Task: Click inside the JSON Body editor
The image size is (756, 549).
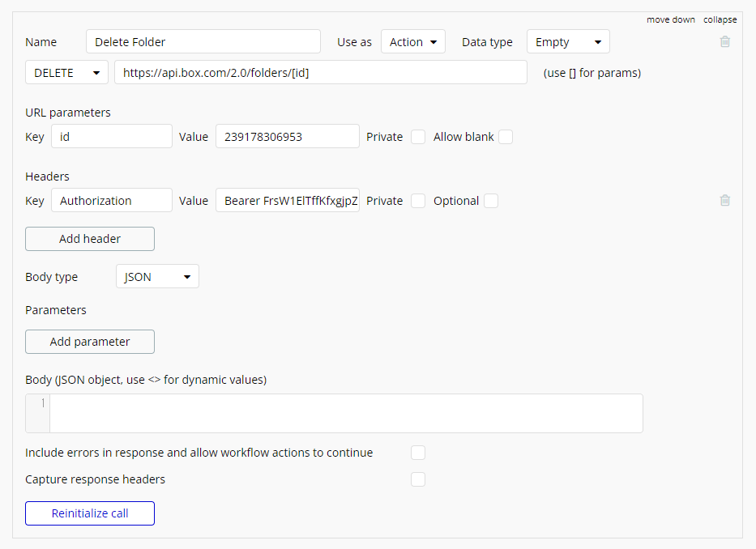Action: [346, 413]
